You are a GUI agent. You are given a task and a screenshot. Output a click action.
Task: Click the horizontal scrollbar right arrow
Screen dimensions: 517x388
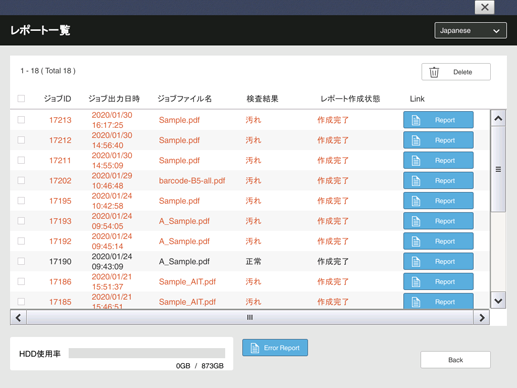click(482, 318)
